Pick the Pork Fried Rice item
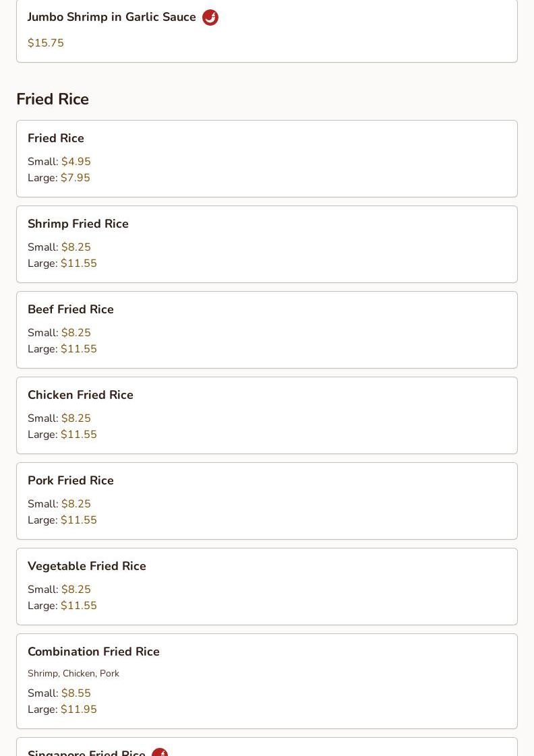Viewport: 534px width, 756px height. tap(71, 480)
